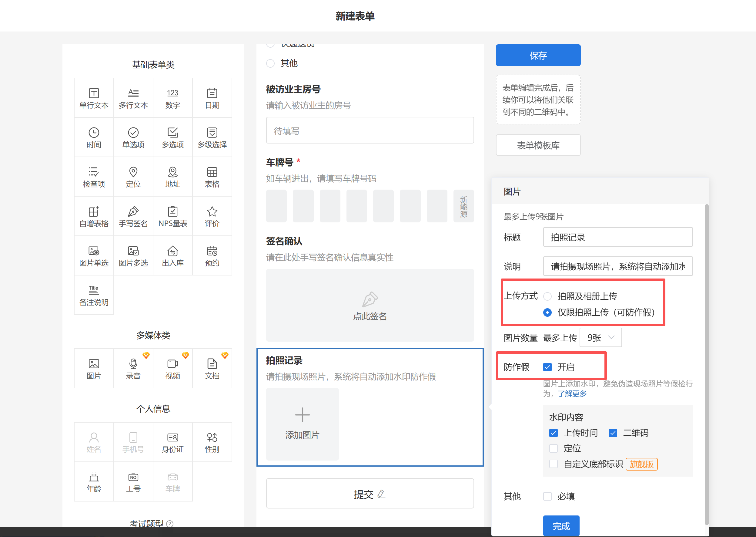This screenshot has height=537, width=756.
Task: Uncheck the 防作假 开启 checkbox
Action: tap(547, 367)
